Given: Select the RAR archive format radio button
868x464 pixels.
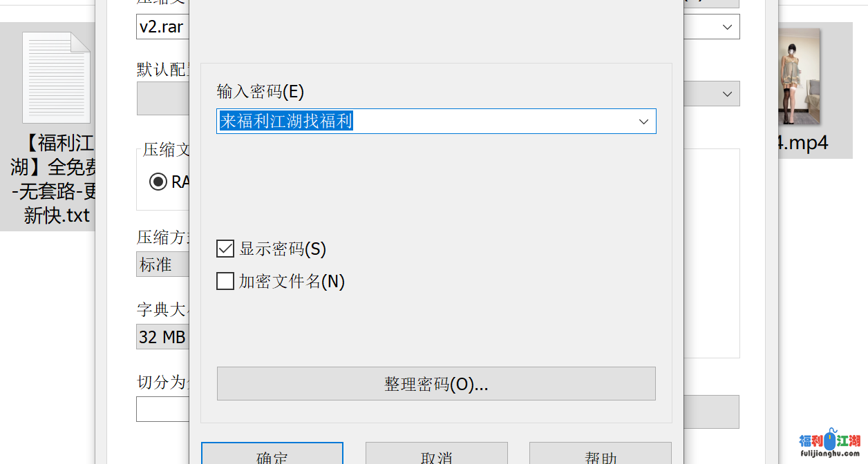Looking at the screenshot, I should [x=158, y=182].
